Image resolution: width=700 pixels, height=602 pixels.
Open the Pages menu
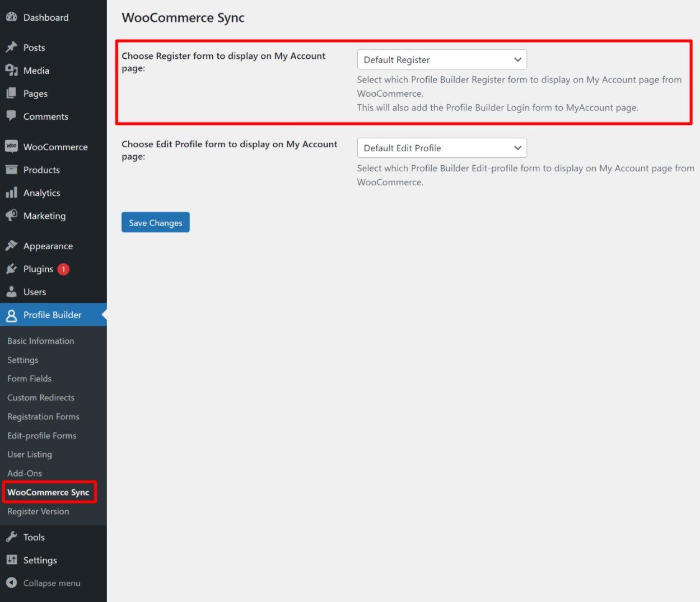53,94
